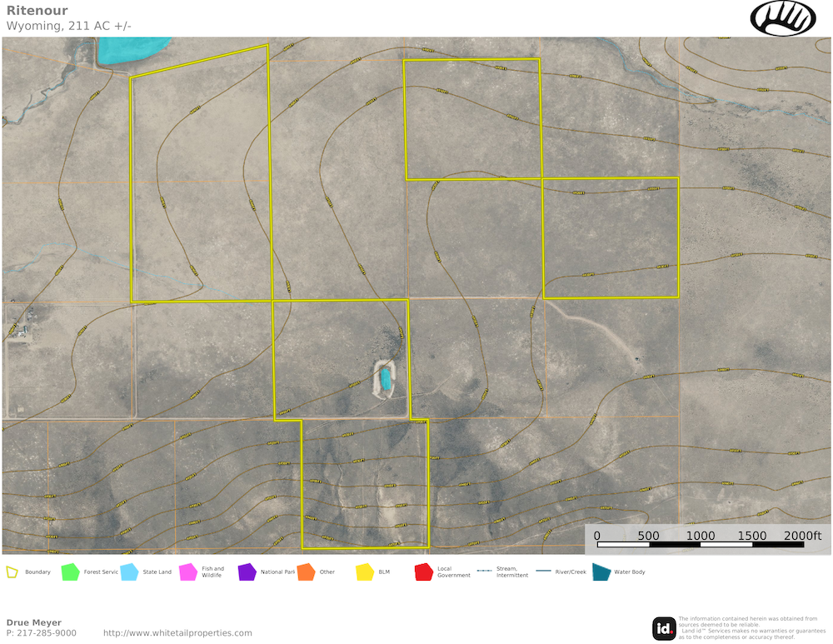The height and width of the screenshot is (644, 833).
Task: Select the pink Fish and Wildlife icon
Action: click(187, 572)
